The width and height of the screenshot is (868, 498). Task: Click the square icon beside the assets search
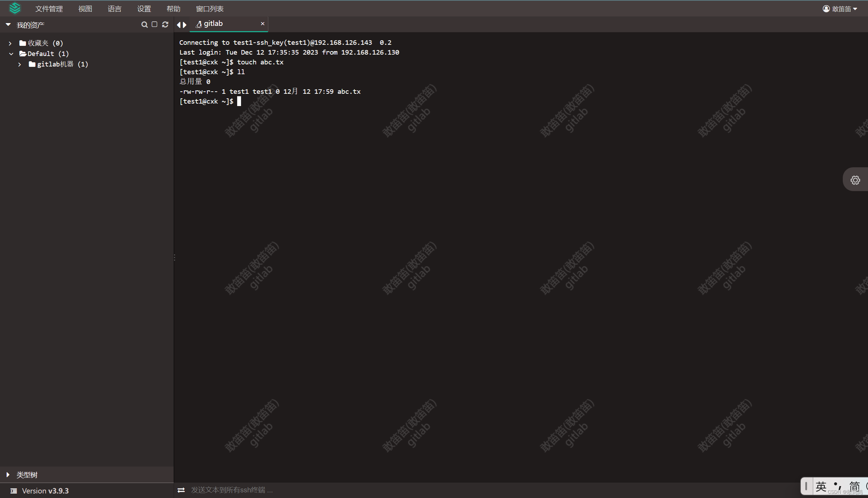pos(154,24)
